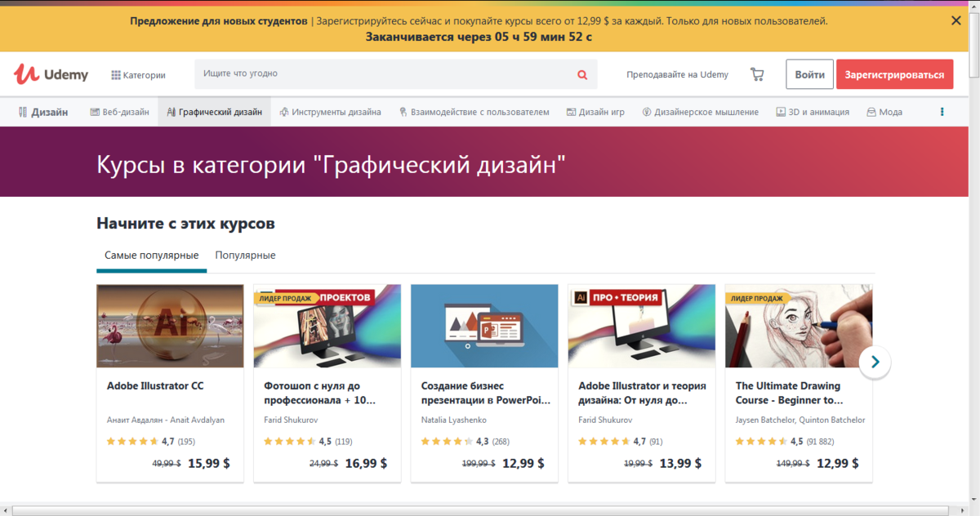Open the Преподавайте на Udemy link
The height and width of the screenshot is (516, 980).
click(x=677, y=74)
